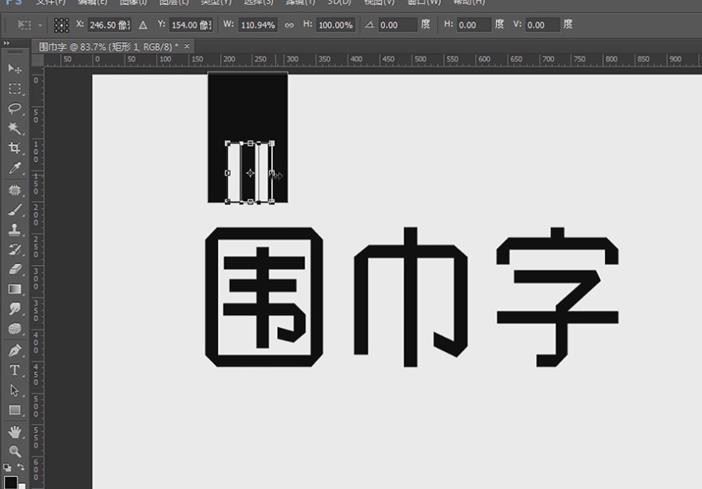
Task: Click the X position field showing 246.50
Action: [109, 25]
